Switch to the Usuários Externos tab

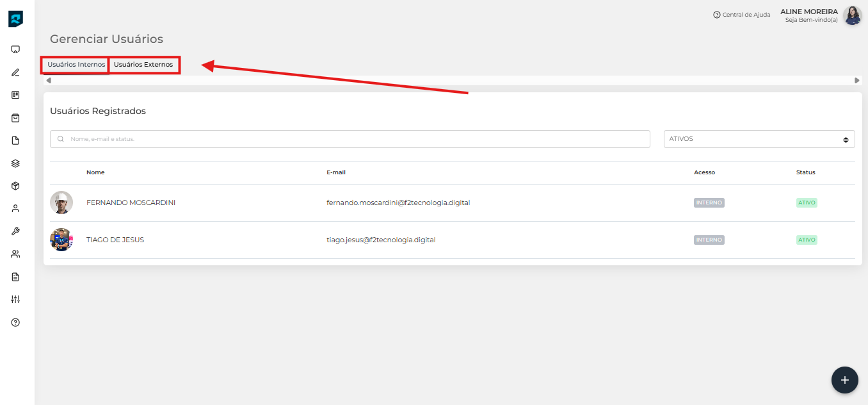143,65
